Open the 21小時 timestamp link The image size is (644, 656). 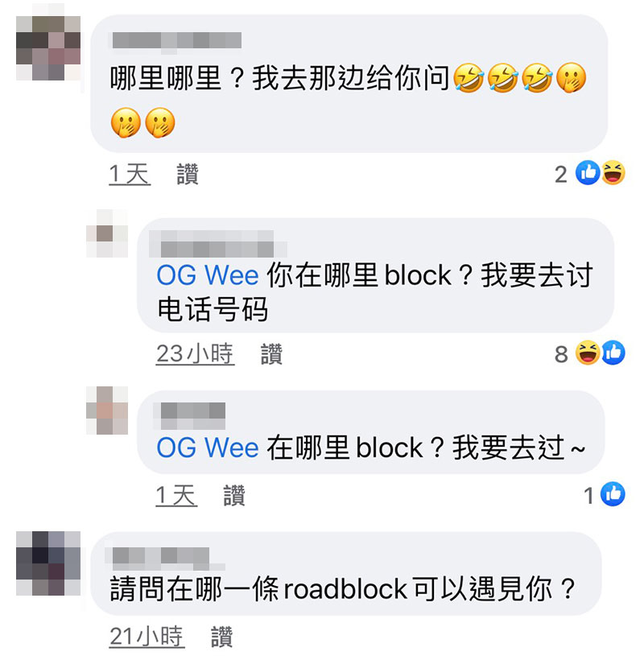point(147,637)
